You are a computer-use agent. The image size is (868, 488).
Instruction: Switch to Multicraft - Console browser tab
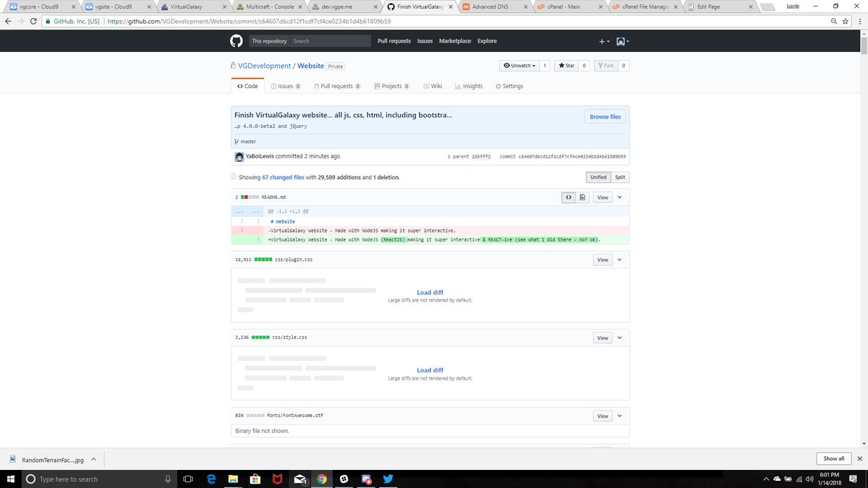(x=270, y=7)
